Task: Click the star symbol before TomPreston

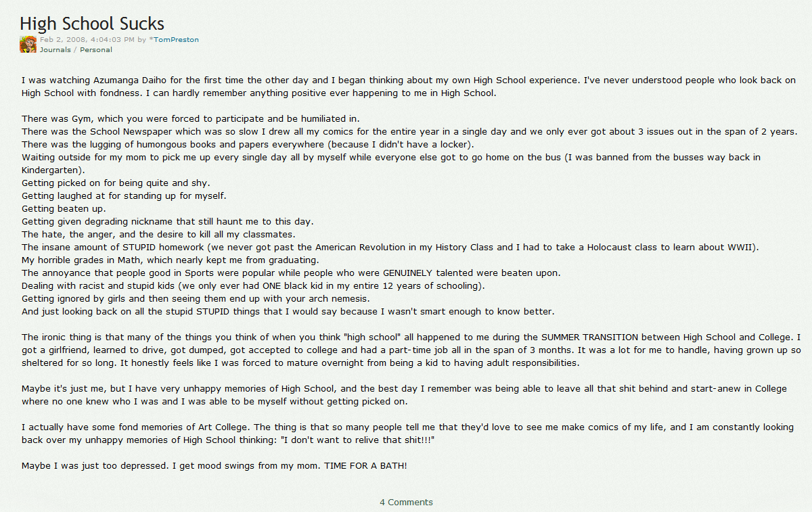Action: 151,39
